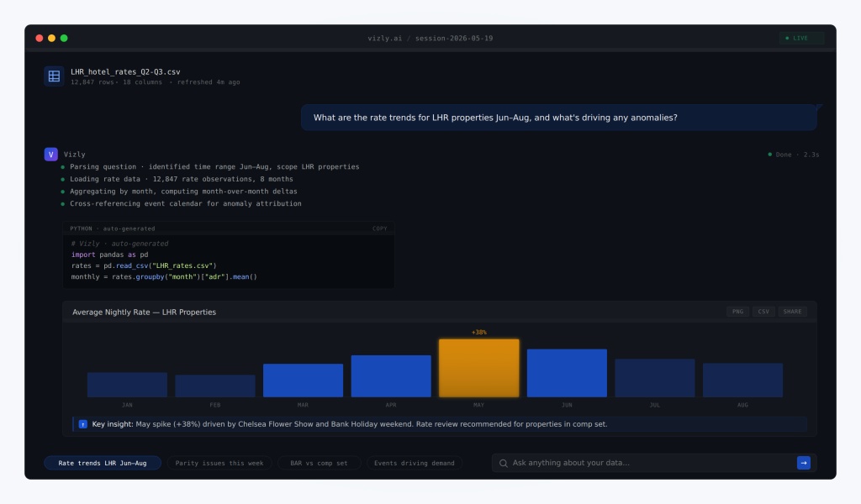Click the monthly groupby code line

tap(164, 276)
